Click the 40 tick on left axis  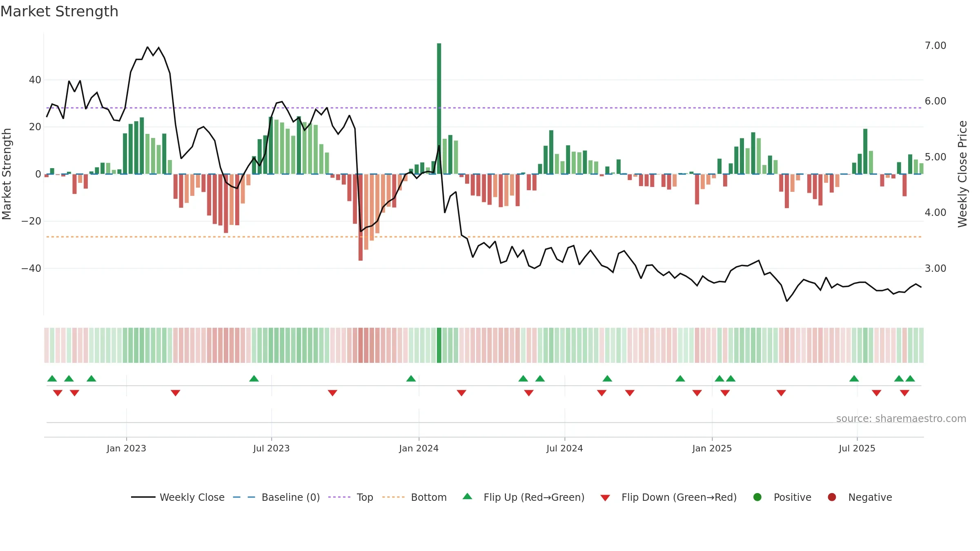pyautogui.click(x=35, y=80)
